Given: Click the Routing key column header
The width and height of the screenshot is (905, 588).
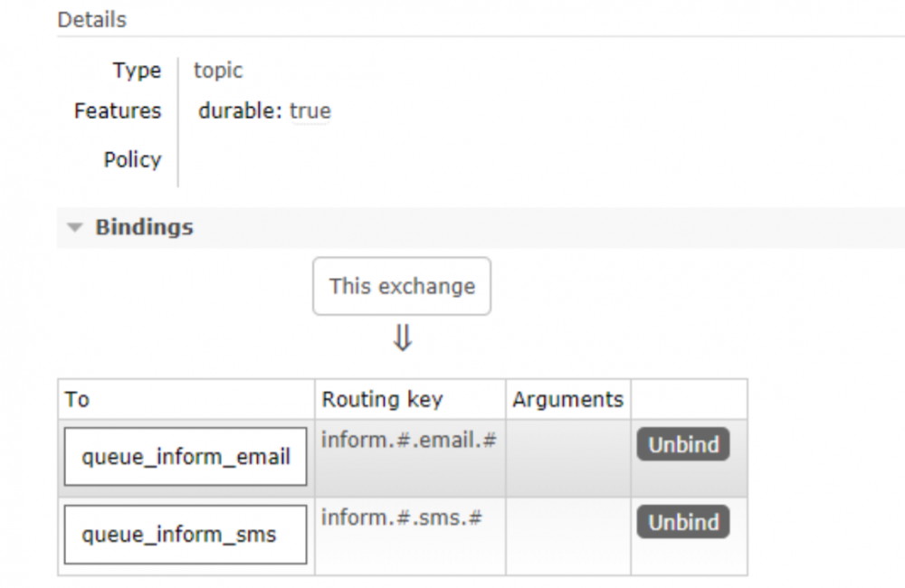Looking at the screenshot, I should tap(382, 399).
